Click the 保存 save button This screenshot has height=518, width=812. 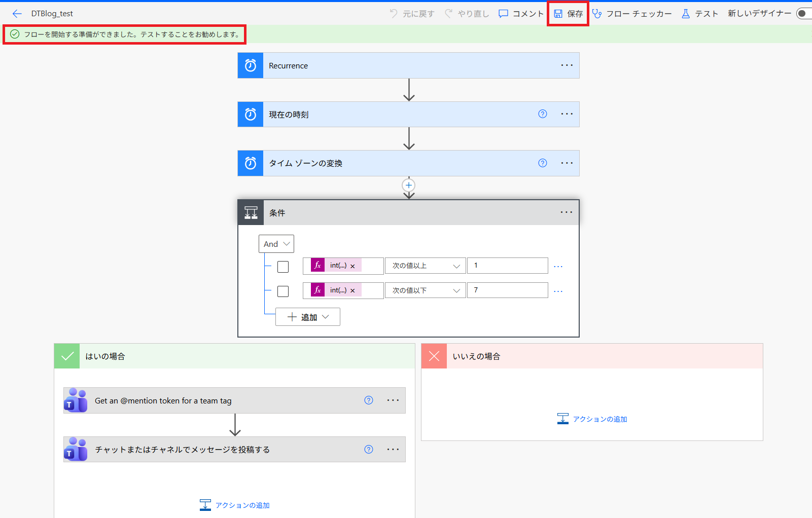click(568, 14)
